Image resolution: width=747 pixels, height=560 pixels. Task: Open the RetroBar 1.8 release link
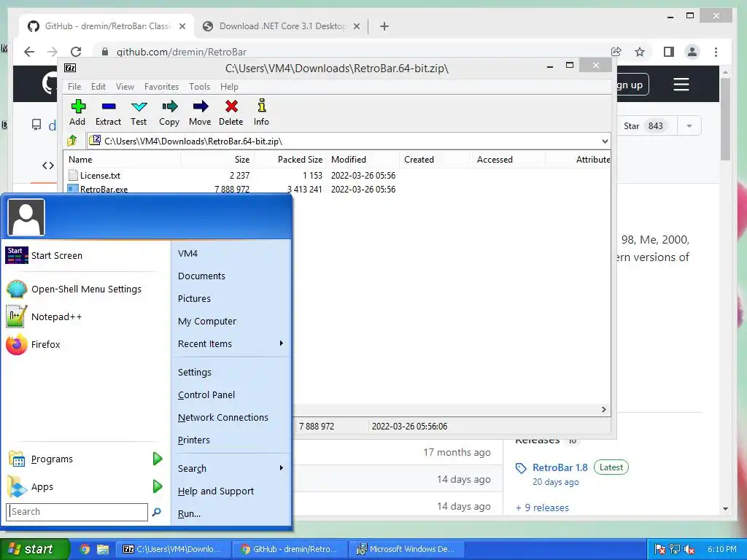coord(560,467)
